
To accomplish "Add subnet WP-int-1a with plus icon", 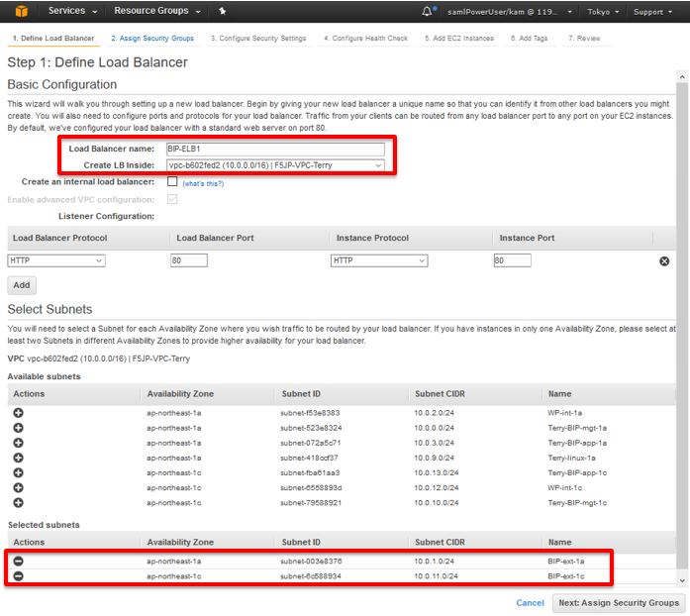I will click(18, 413).
